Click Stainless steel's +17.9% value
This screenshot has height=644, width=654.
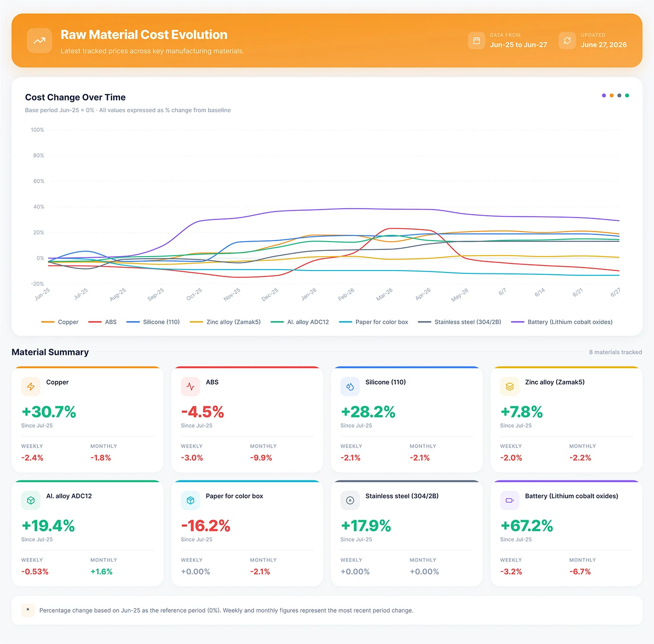366,526
